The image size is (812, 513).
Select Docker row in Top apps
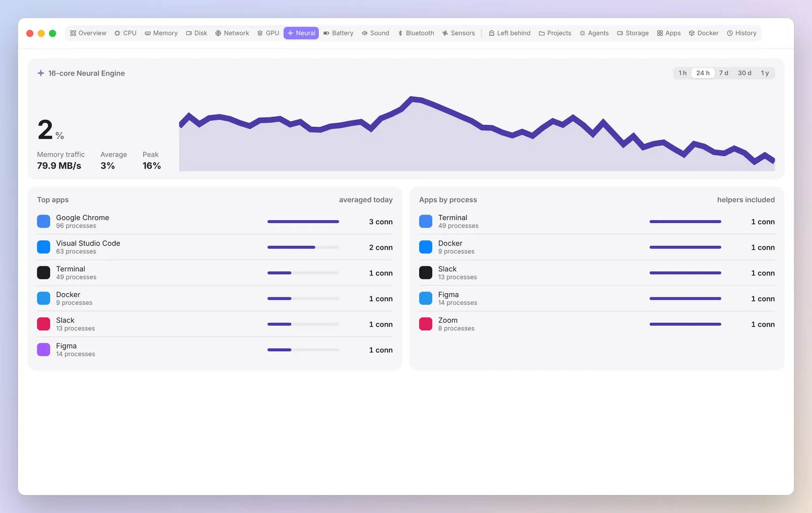(x=215, y=298)
